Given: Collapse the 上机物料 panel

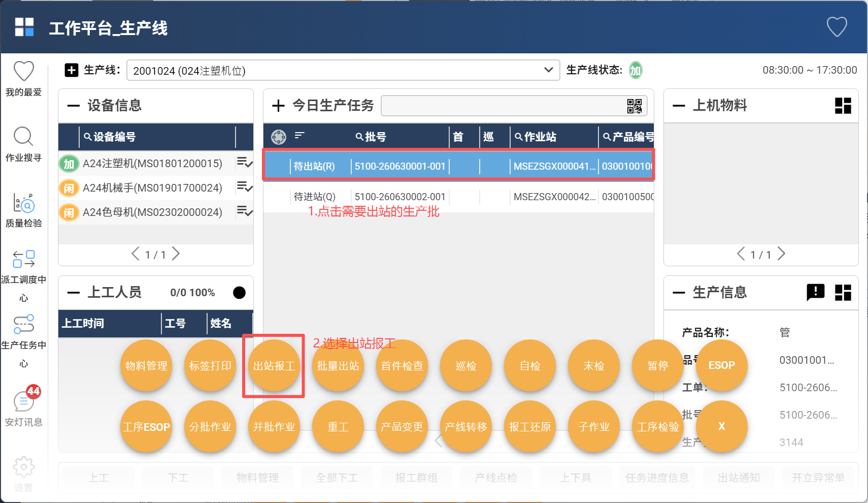Looking at the screenshot, I should (679, 106).
